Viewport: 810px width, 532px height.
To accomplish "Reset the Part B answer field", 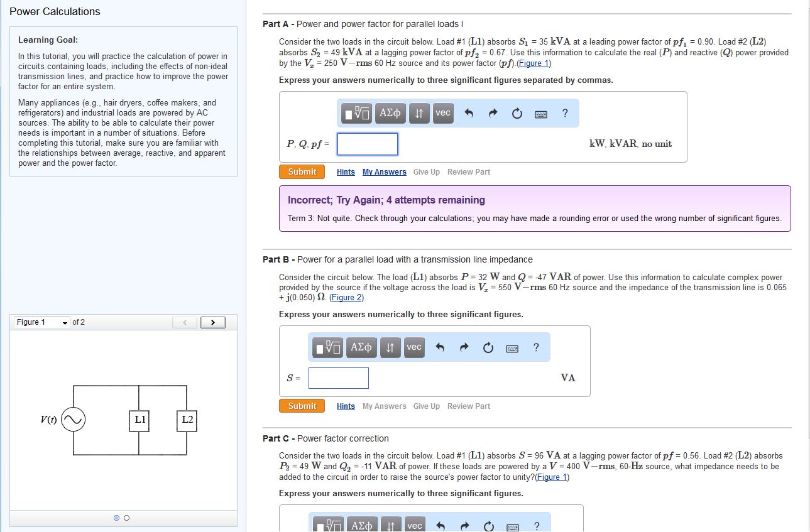I will click(x=488, y=348).
